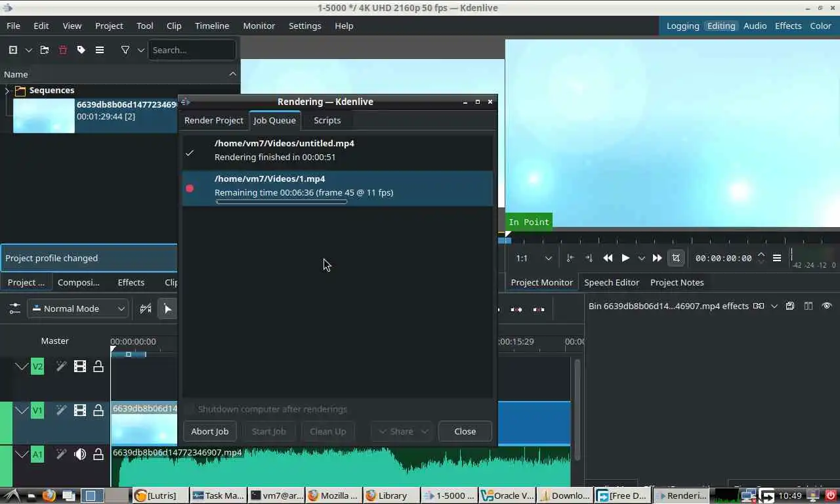Open the Share dropdown in Rendering dialog
The width and height of the screenshot is (840, 504).
coord(402,431)
